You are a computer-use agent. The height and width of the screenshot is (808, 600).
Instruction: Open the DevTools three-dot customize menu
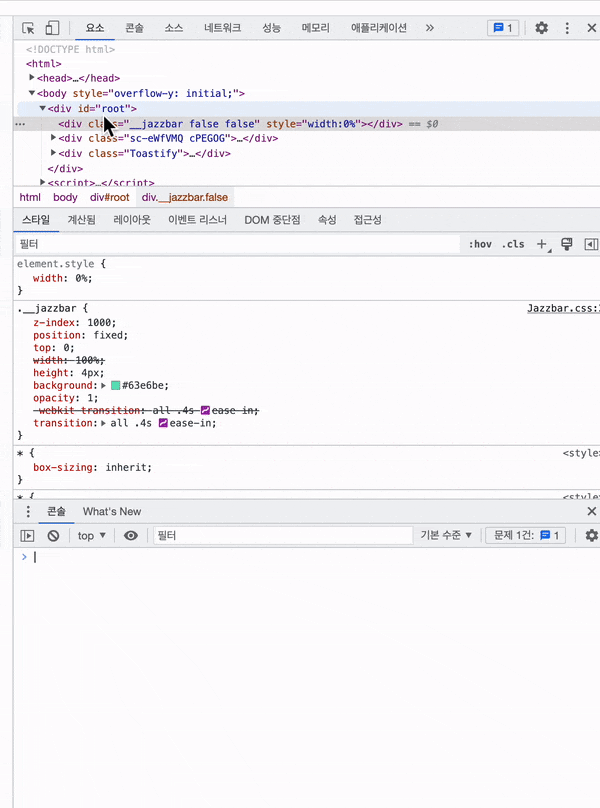pos(567,28)
